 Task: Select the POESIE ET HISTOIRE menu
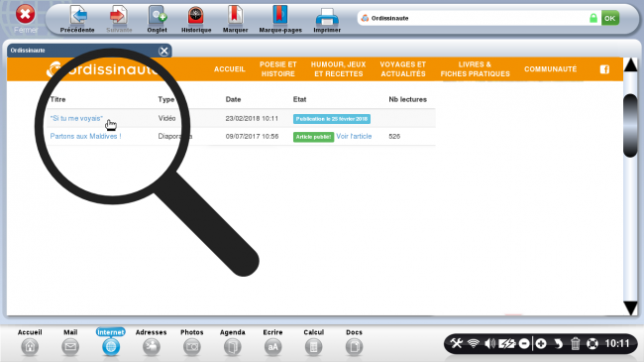coord(278,69)
